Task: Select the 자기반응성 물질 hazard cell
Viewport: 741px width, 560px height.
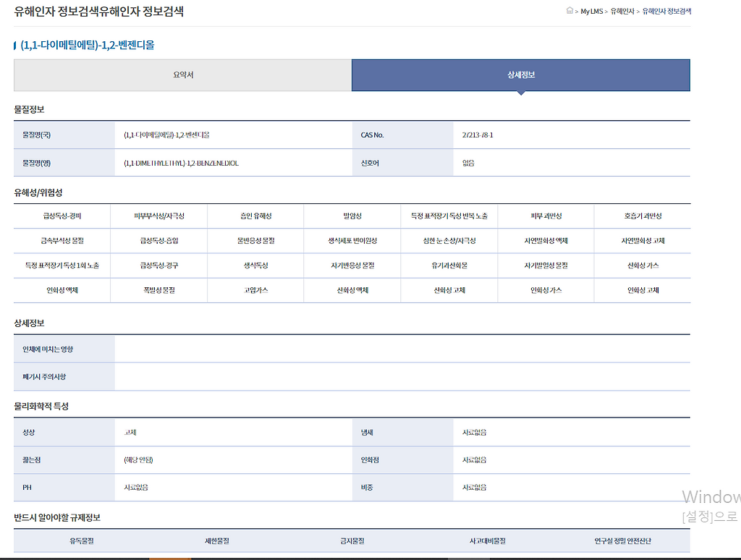Action: point(352,266)
